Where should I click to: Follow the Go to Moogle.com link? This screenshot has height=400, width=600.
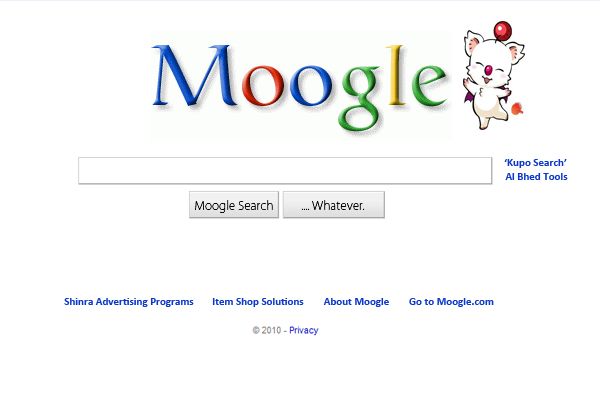(x=451, y=302)
